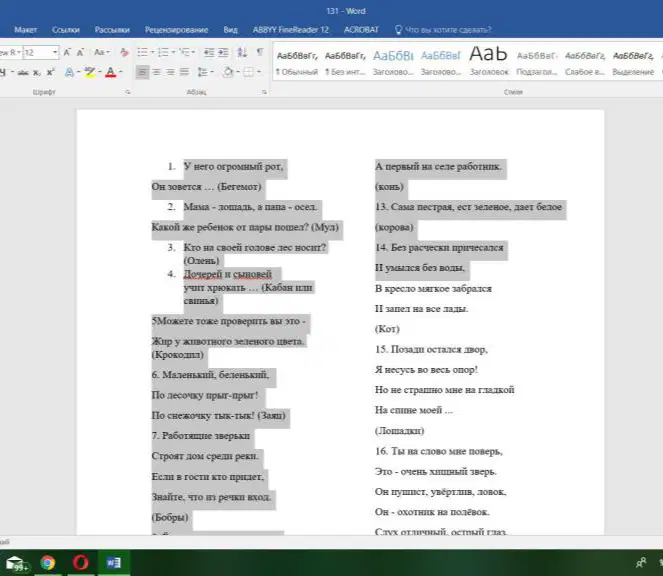Toggle underline formatting
663x576 pixels.
[3, 72]
